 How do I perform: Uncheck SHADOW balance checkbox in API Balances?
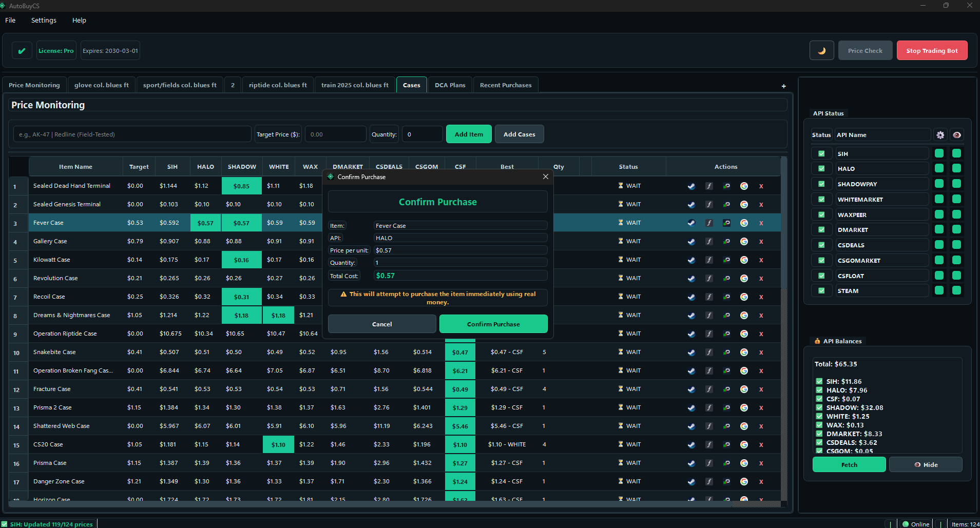[819, 407]
